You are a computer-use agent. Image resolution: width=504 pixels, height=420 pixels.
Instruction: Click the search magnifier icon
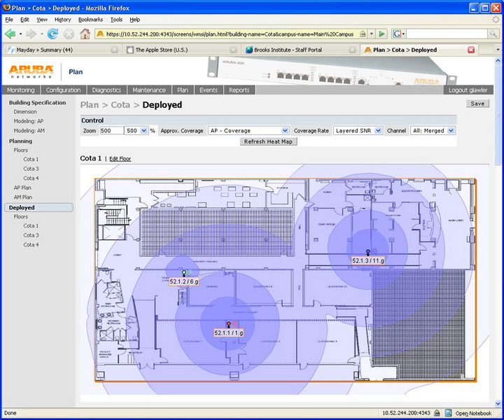pyautogui.click(x=493, y=34)
